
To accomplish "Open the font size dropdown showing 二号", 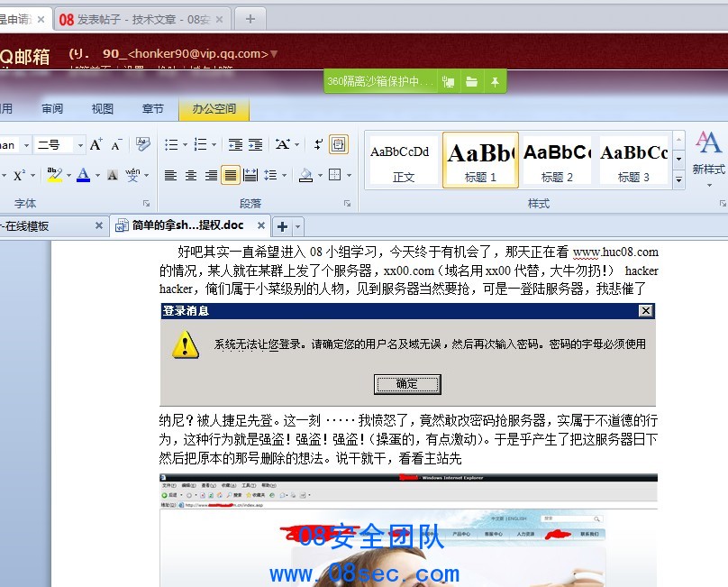I will (80, 145).
